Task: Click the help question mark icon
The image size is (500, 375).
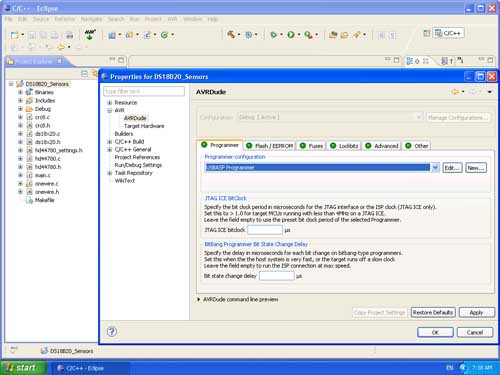Action: [112, 331]
